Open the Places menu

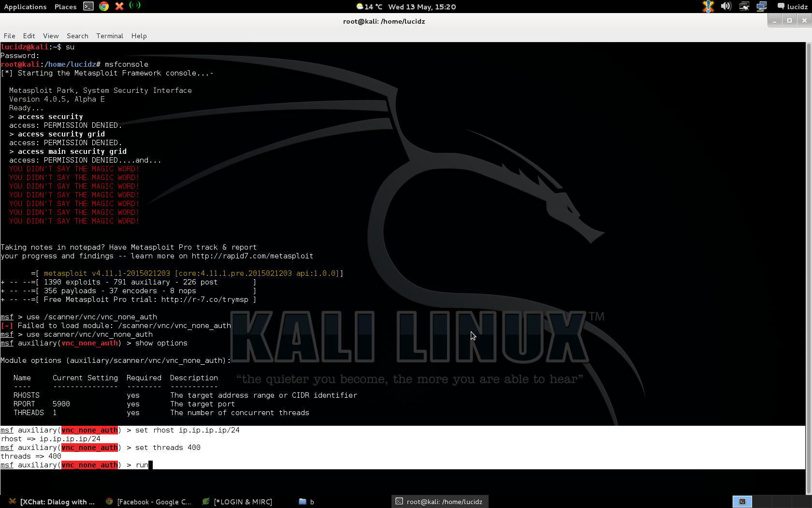point(65,7)
